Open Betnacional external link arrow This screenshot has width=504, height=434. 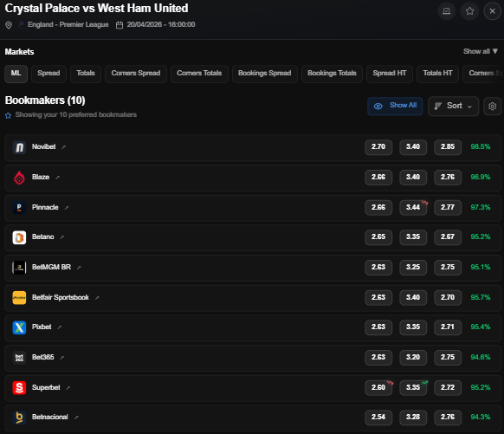(76, 418)
